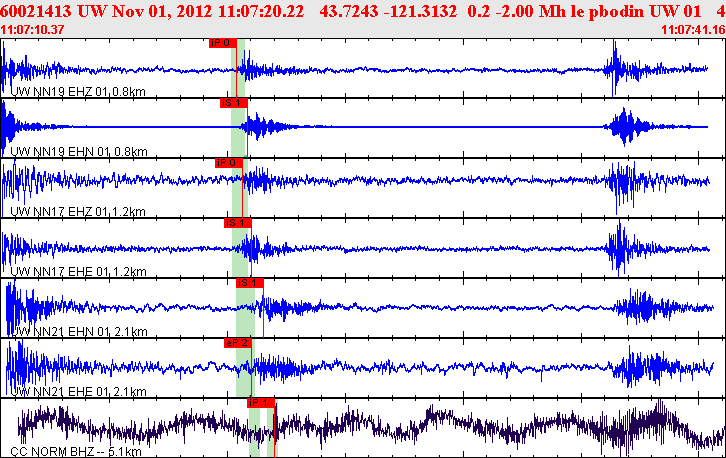Click the start time 11:07:10.37 label
The width and height of the screenshot is (726, 458).
coord(33,30)
